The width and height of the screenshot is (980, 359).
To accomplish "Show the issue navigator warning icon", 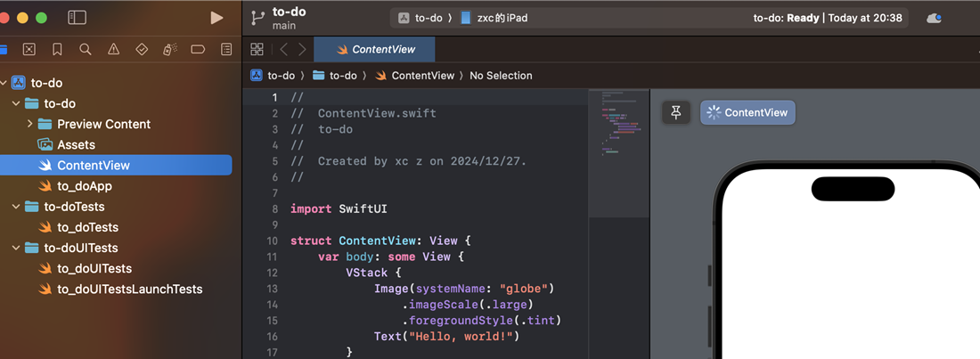I will [x=113, y=49].
